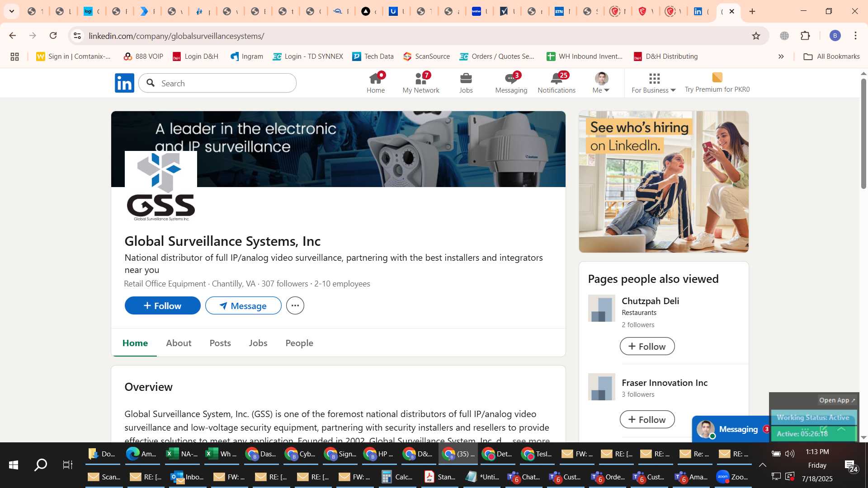
Task: Open Notifications bell icon
Action: (557, 83)
